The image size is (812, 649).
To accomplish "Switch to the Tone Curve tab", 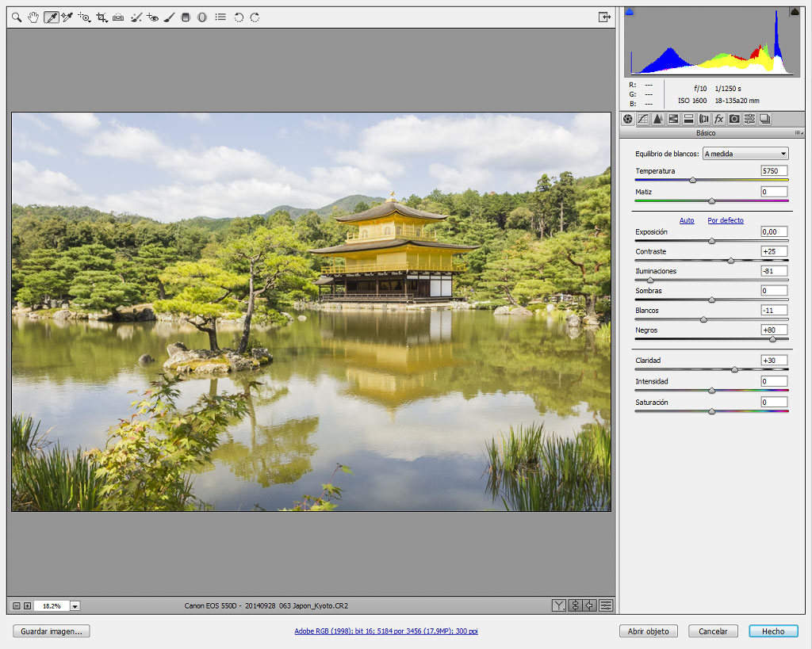I will [642, 119].
